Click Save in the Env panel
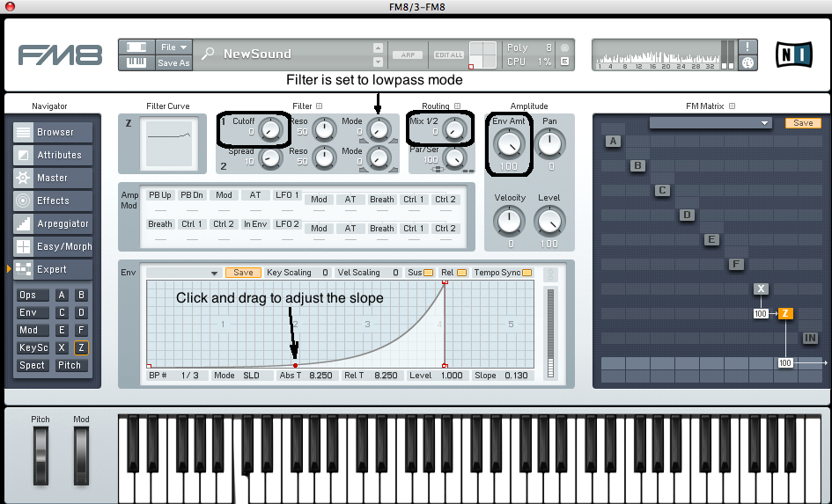Image resolution: width=832 pixels, height=504 pixels. (243, 273)
